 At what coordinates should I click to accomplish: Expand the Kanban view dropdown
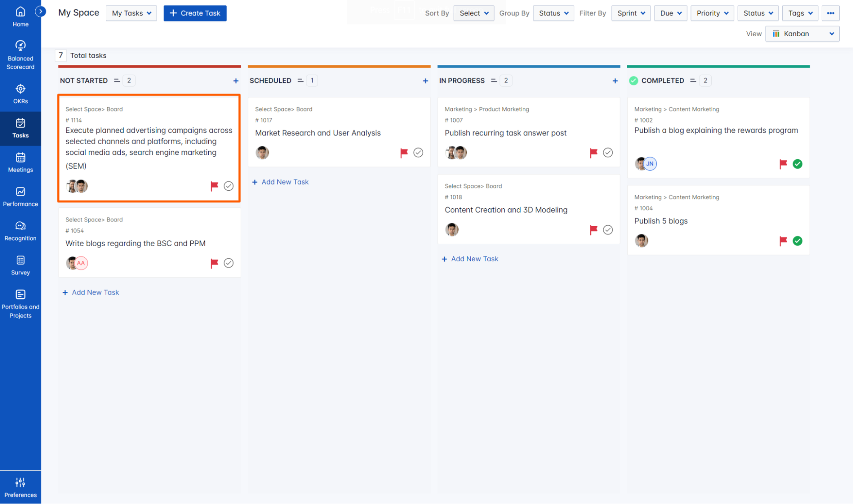click(x=802, y=34)
